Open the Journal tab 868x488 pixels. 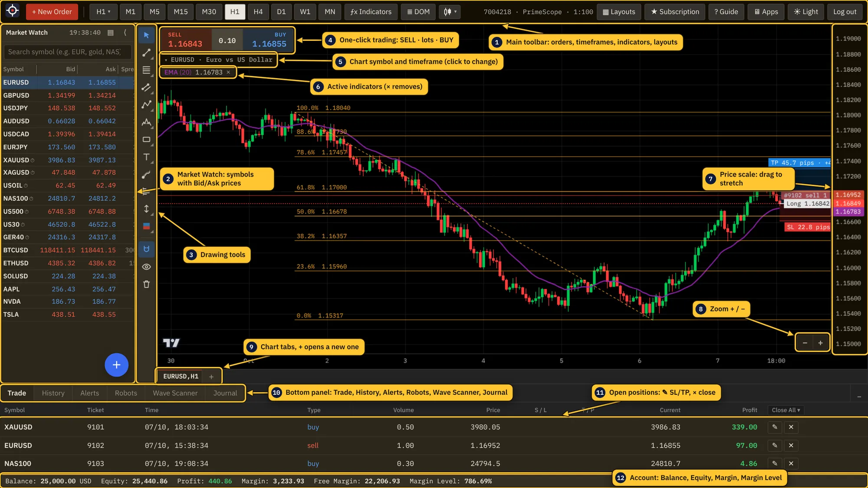[x=225, y=393]
